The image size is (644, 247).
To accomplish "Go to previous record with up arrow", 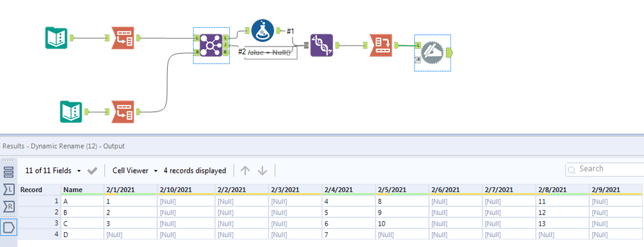I will (245, 171).
